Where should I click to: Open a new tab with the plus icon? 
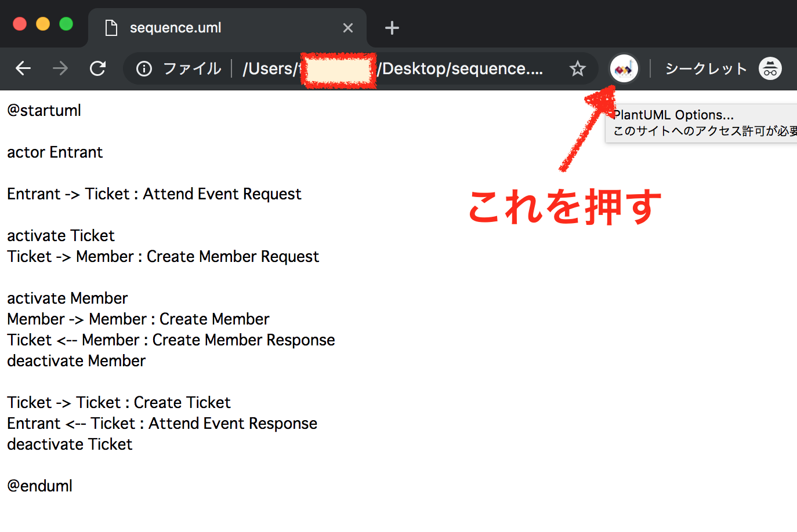(x=392, y=27)
